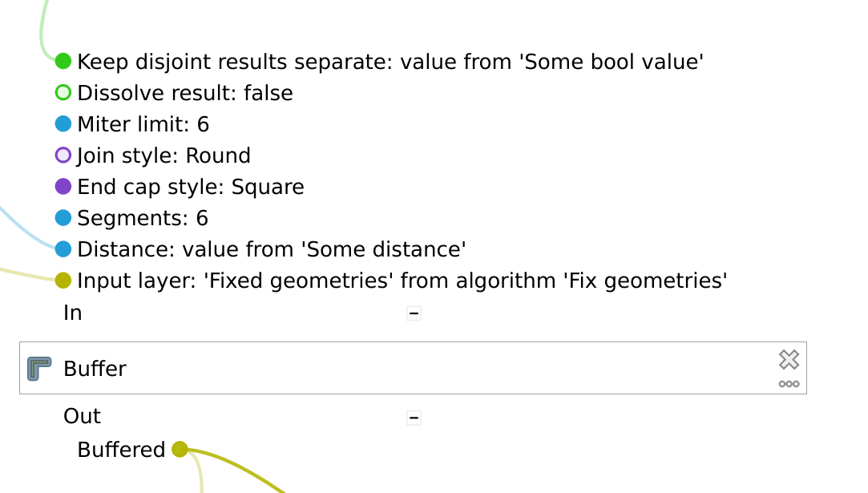The height and width of the screenshot is (493, 868).
Task: Click 'Distance: value from Some distance' text
Action: click(x=272, y=249)
